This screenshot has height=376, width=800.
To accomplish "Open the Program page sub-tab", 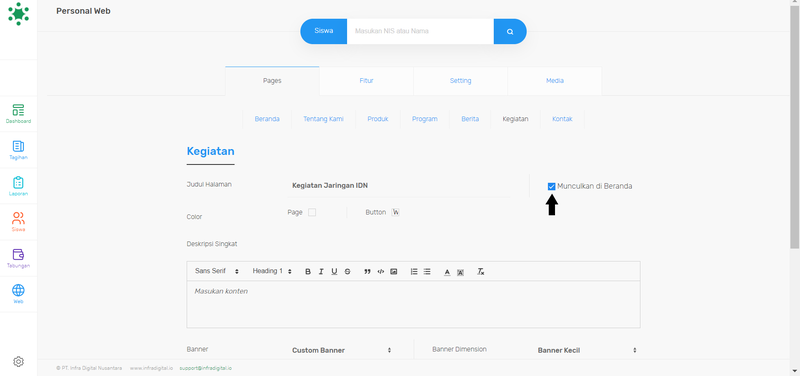I will [424, 119].
